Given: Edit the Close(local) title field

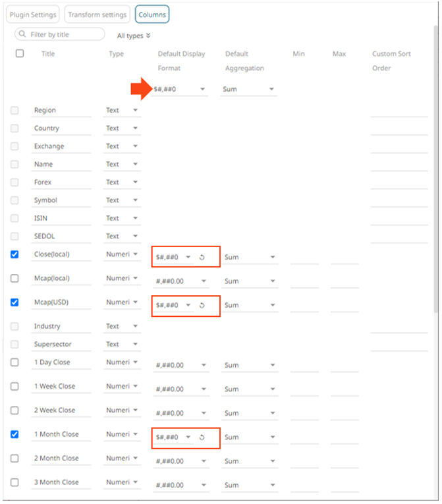Looking at the screenshot, I should click(x=61, y=254).
